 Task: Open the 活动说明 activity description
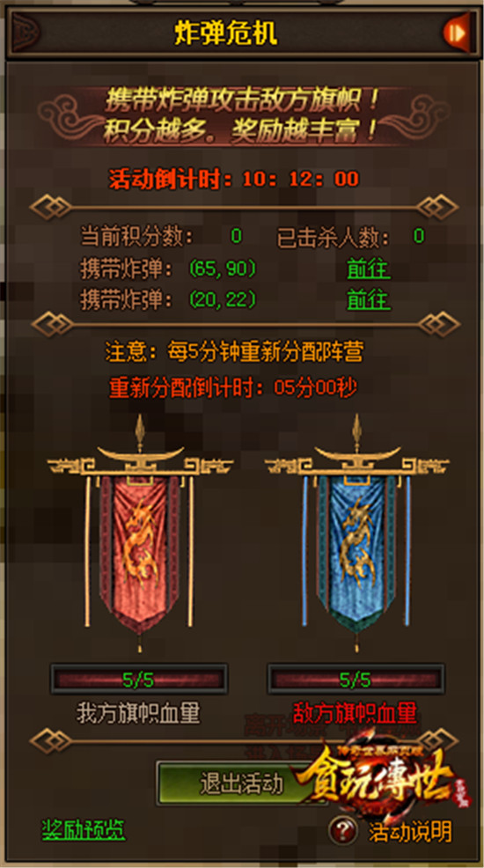pos(410,831)
